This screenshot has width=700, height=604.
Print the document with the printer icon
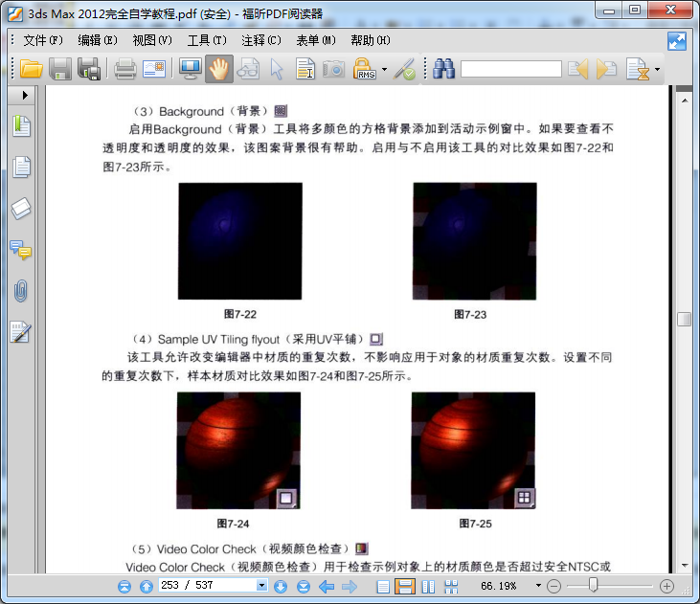[125, 69]
